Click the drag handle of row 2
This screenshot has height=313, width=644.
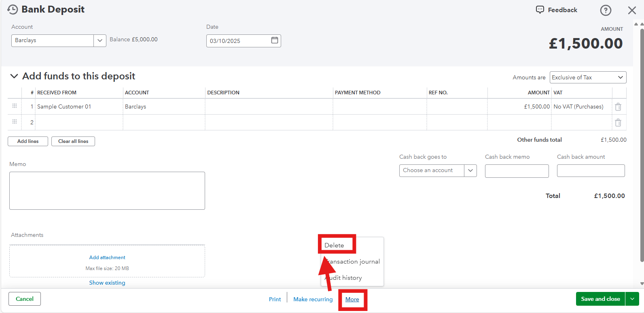[x=15, y=122]
